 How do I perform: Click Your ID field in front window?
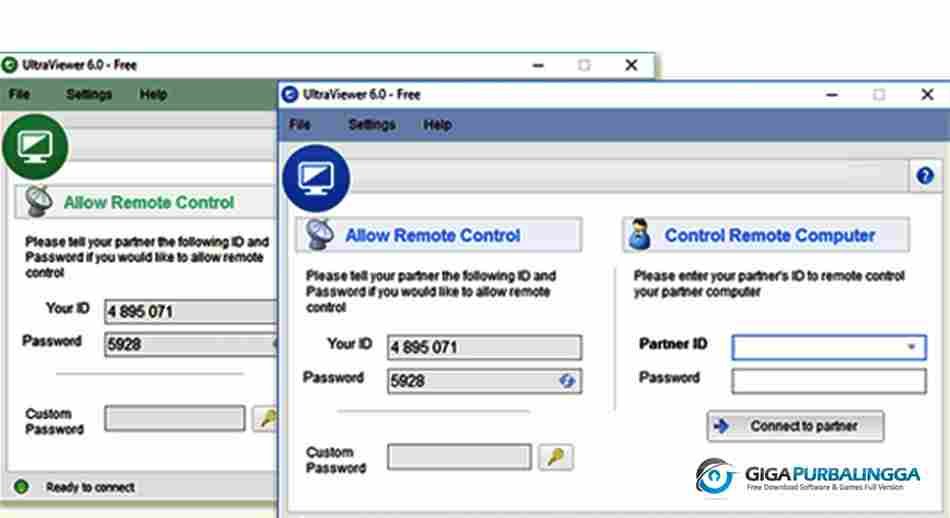484,347
